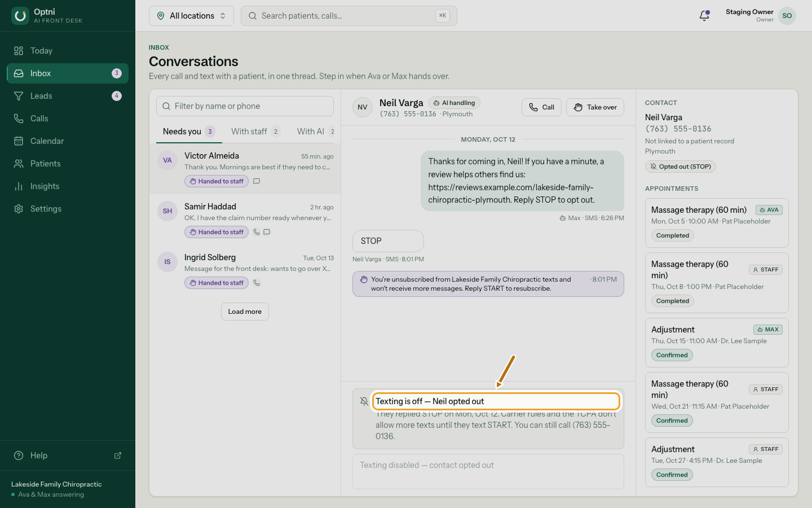The height and width of the screenshot is (508, 812).
Task: Focus the Search patients, calls field
Action: pyautogui.click(x=348, y=16)
